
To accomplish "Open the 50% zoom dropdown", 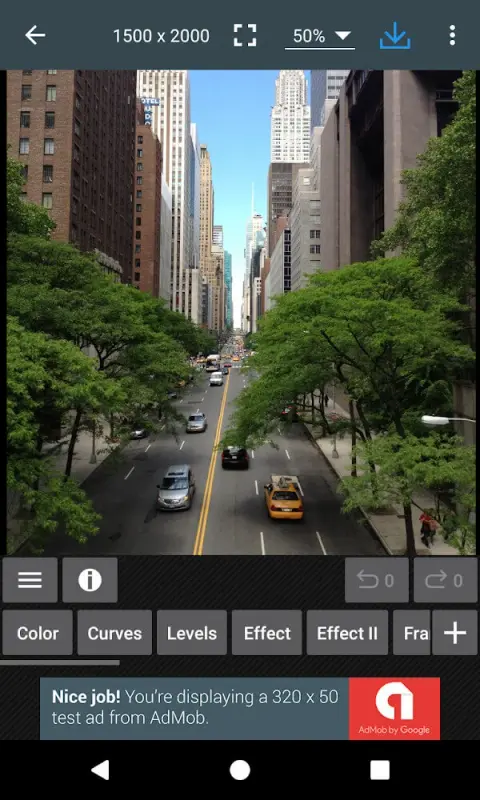I will pos(320,36).
